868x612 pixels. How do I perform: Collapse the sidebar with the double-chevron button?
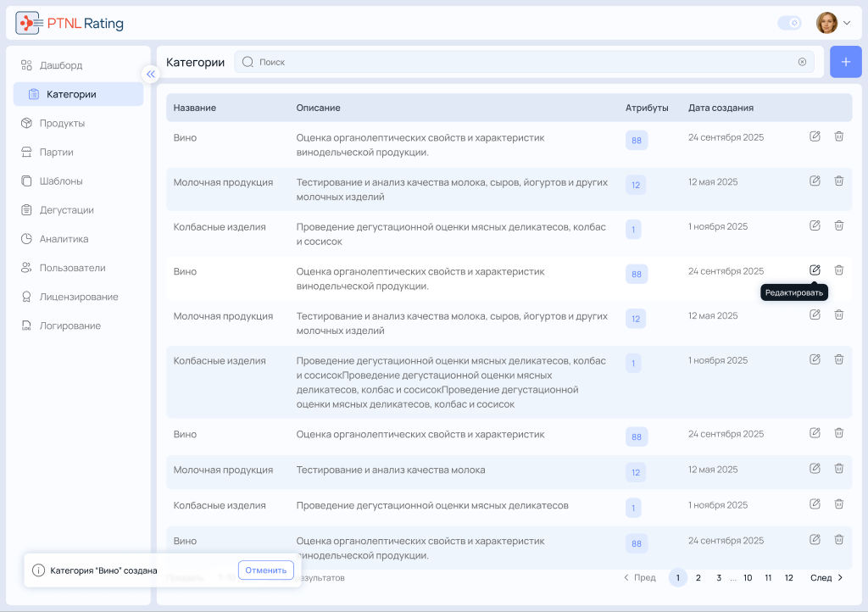pyautogui.click(x=151, y=74)
